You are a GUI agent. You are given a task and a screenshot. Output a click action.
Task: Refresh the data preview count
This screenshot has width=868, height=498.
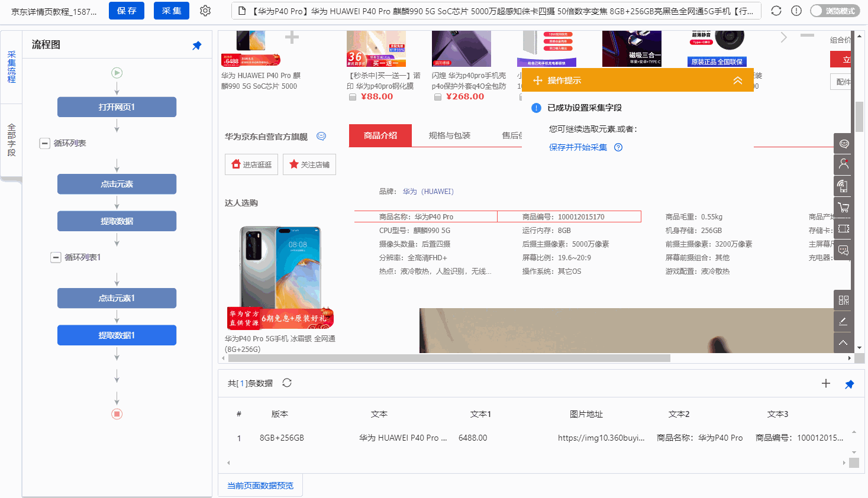click(x=287, y=383)
